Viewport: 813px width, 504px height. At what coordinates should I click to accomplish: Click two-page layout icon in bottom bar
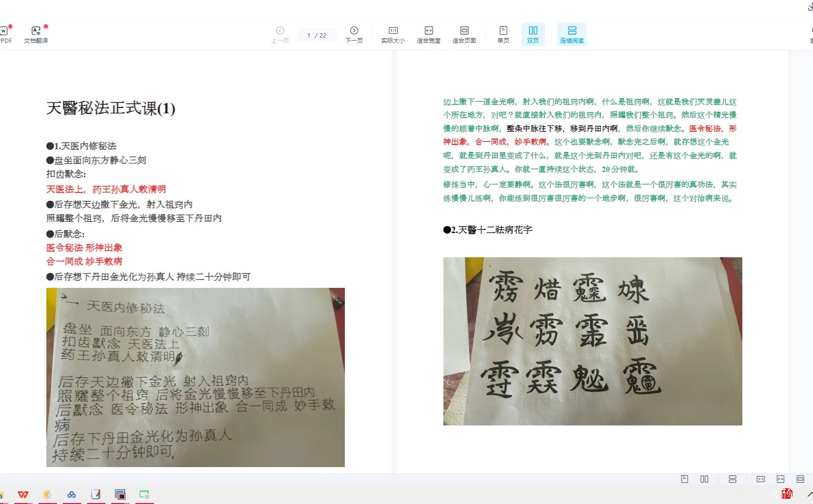(704, 479)
